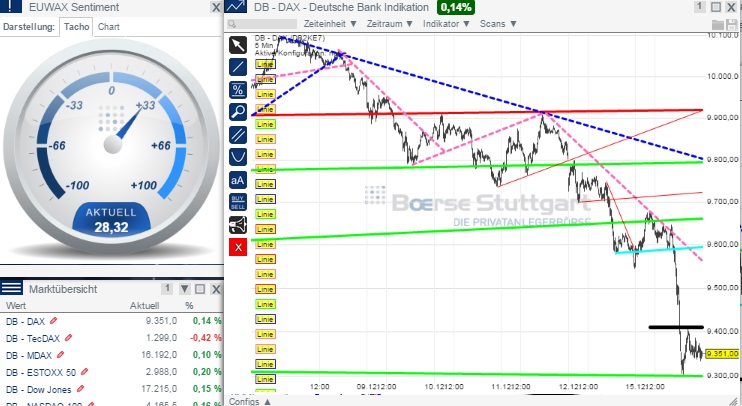Sort by the % column header
The width and height of the screenshot is (742, 406).
tap(189, 306)
